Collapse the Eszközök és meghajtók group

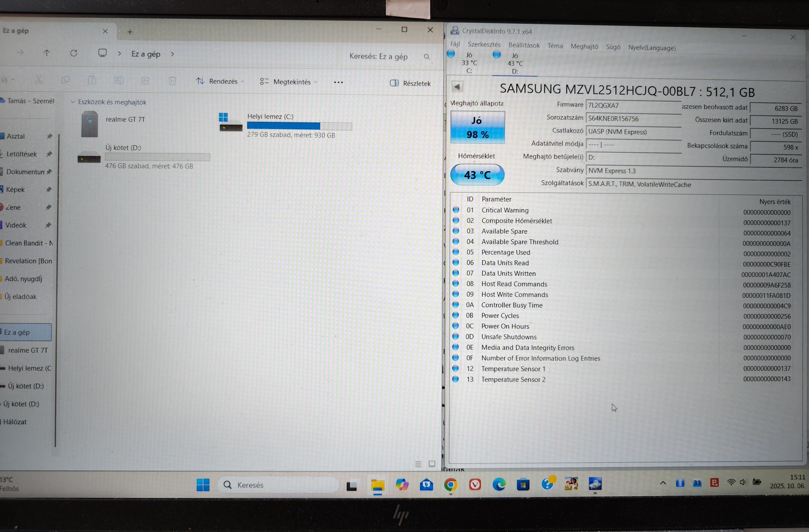pyautogui.click(x=73, y=102)
